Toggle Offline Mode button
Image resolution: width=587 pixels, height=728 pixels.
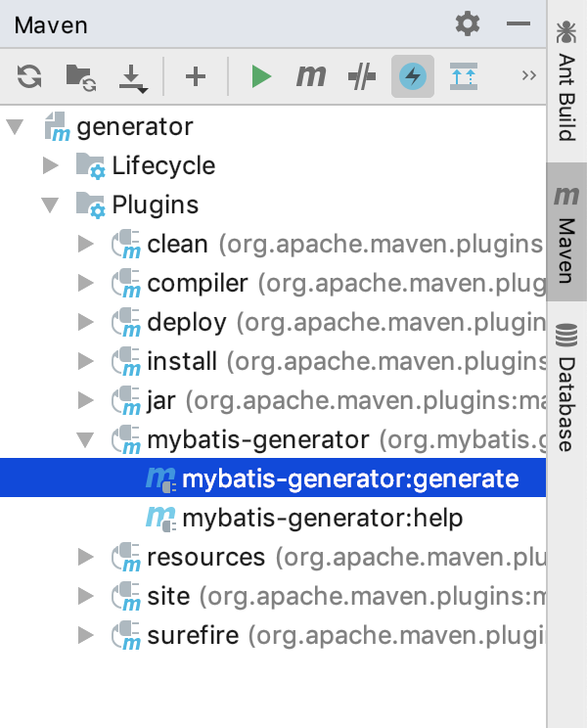click(413, 76)
